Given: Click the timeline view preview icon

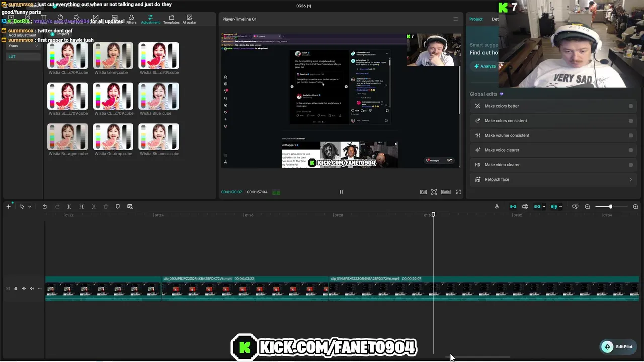Looking at the screenshot, I should [x=575, y=206].
